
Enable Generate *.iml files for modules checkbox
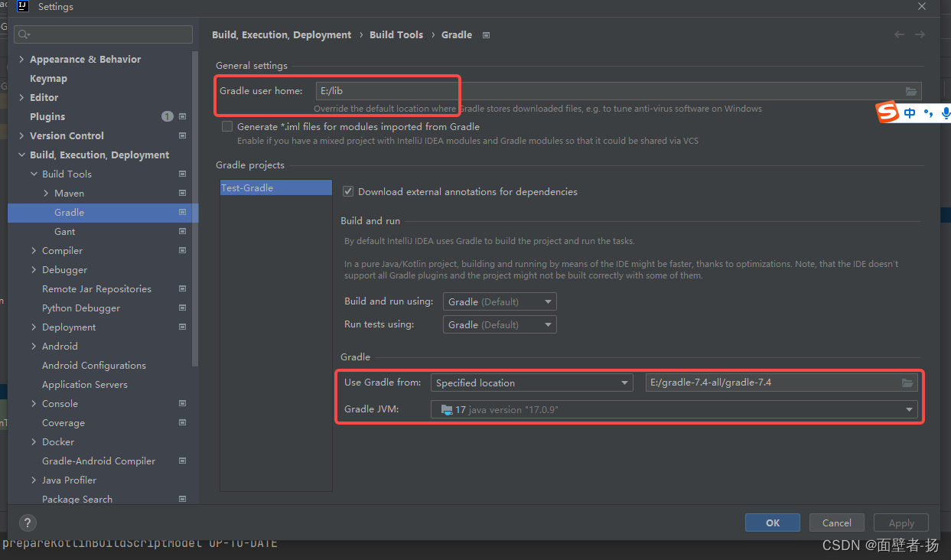(227, 126)
